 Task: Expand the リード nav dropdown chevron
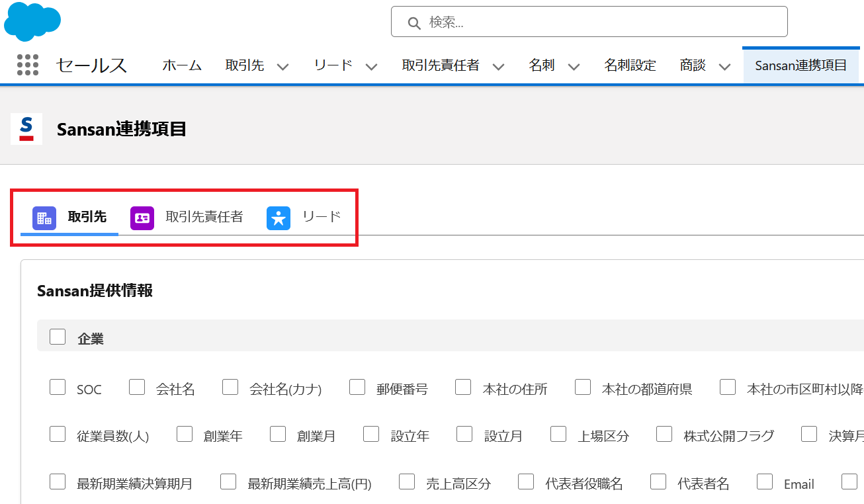pyautogui.click(x=372, y=66)
